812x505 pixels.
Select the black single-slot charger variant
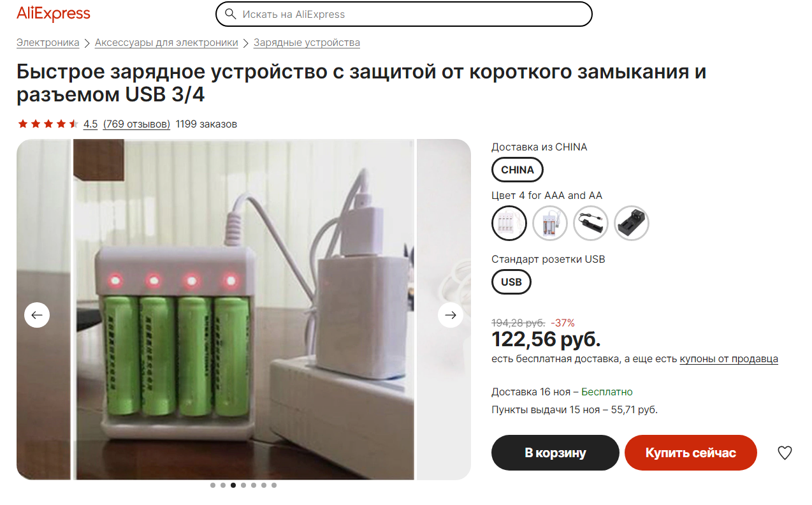(591, 223)
